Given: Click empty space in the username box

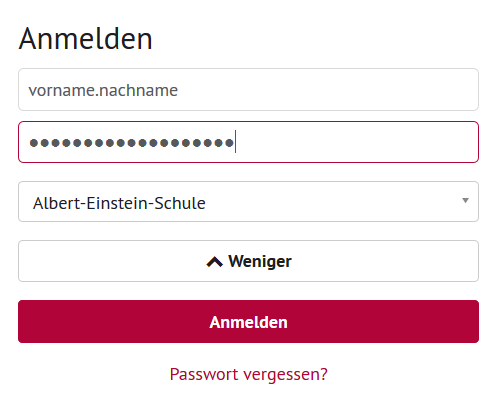Looking at the screenshot, I should [x=328, y=89].
